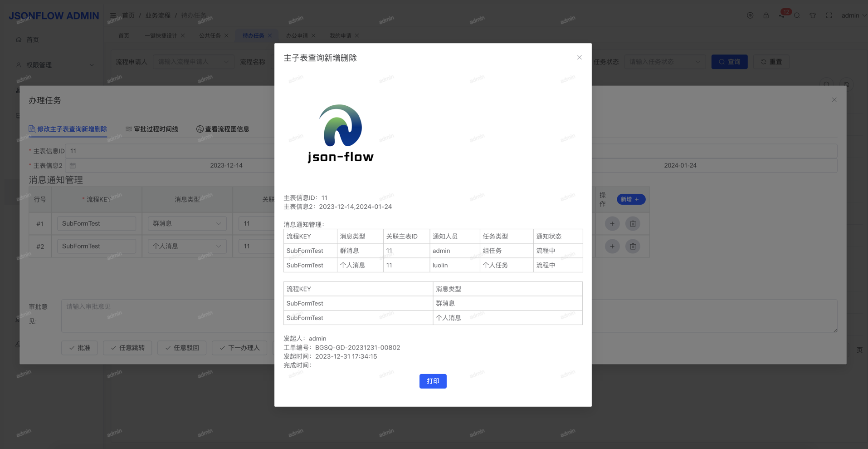Image resolution: width=868 pixels, height=449 pixels.
Task: Close the 待办任务 tab via its X
Action: [x=270, y=36]
